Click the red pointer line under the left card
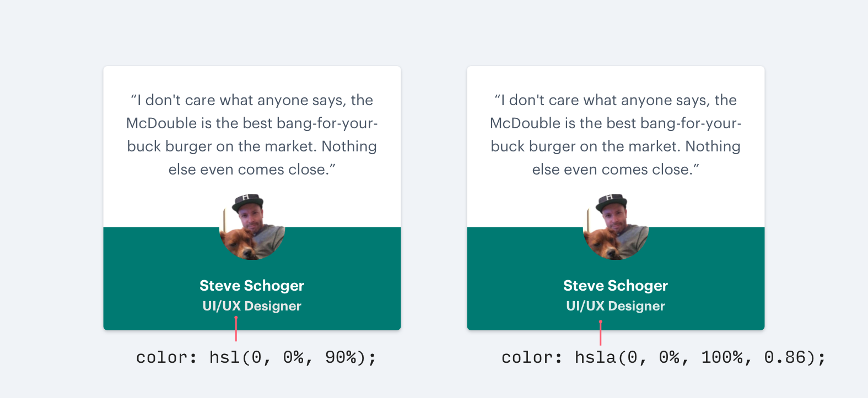Viewport: 868px width, 398px height. click(236, 329)
